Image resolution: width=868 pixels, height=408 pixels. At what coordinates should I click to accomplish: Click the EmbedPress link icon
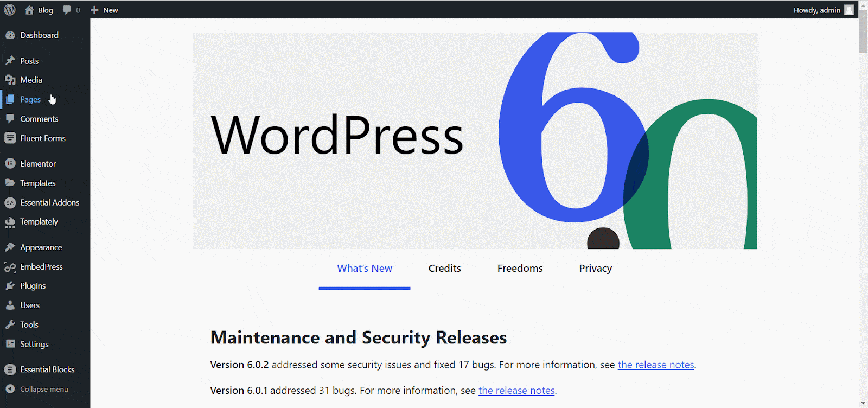pos(10,266)
